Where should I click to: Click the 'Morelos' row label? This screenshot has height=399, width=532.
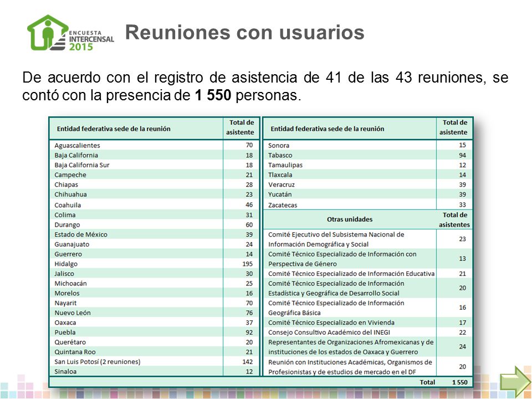(67, 293)
